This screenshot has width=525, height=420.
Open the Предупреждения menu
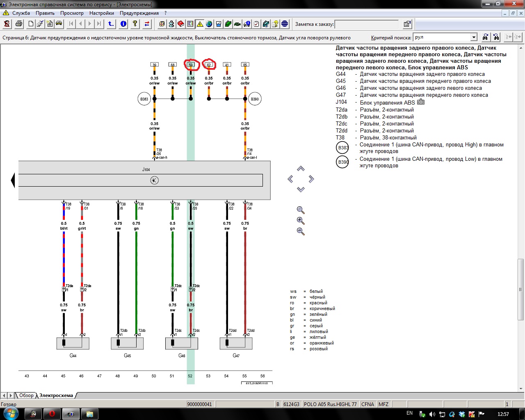(x=139, y=13)
